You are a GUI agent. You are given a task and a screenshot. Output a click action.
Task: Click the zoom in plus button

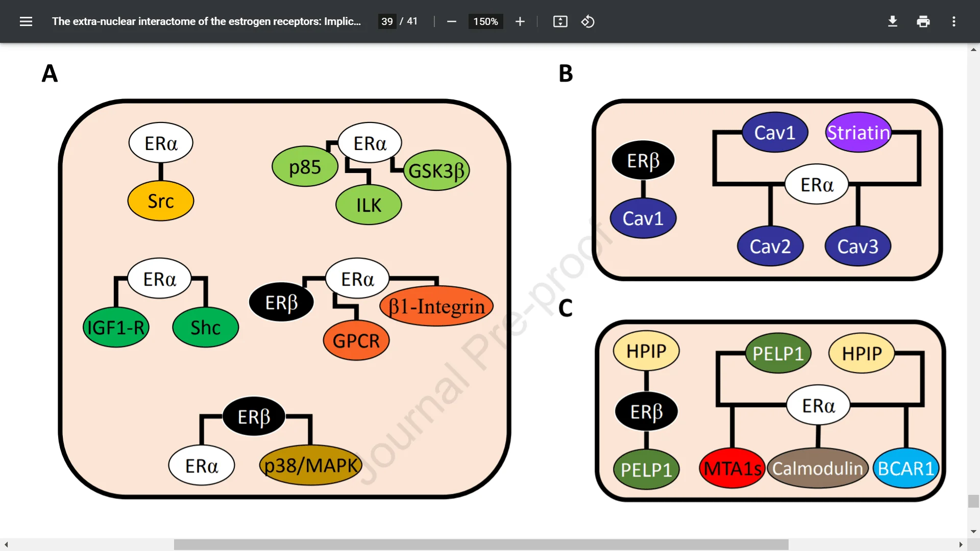tap(520, 21)
